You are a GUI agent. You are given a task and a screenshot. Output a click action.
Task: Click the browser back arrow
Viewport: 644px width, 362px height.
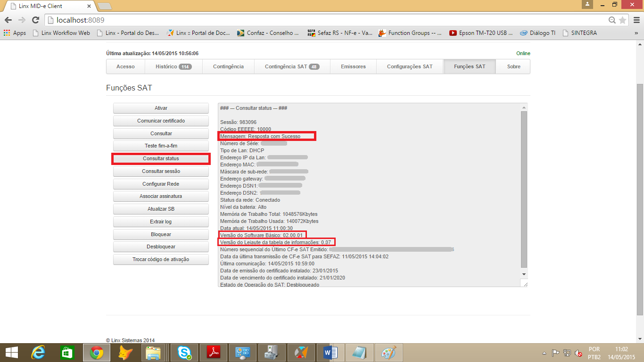(8, 20)
